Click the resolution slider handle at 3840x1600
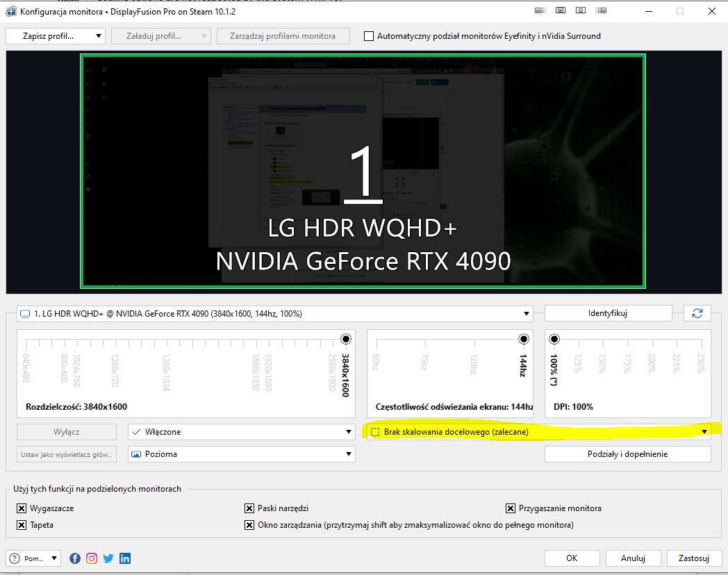The height and width of the screenshot is (575, 728). 345,339
